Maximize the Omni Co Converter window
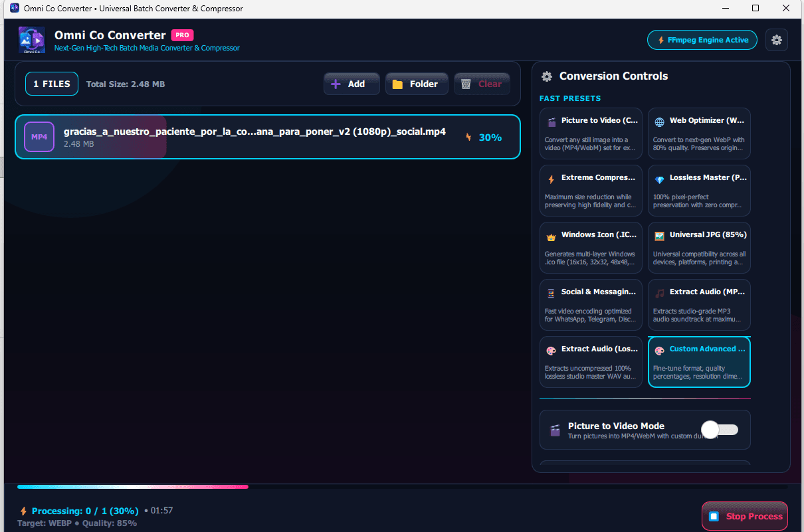Image resolution: width=804 pixels, height=532 pixels. (755, 9)
